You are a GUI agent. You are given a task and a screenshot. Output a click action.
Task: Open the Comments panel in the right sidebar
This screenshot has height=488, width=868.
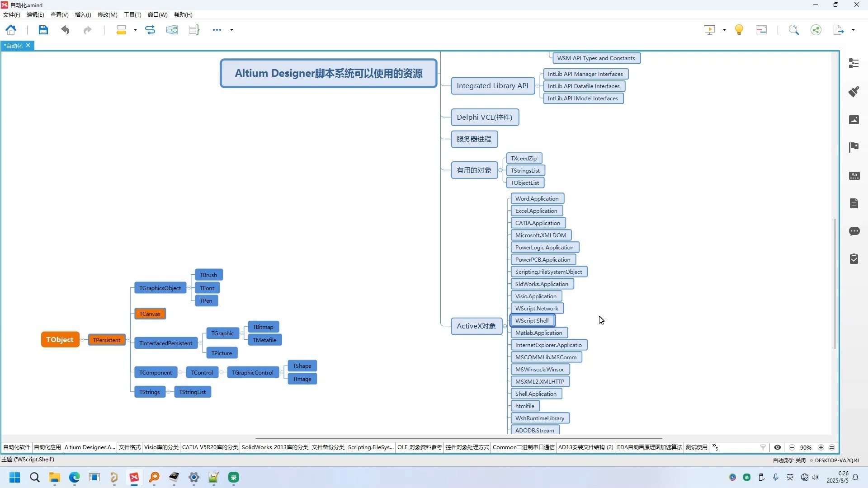(854, 231)
